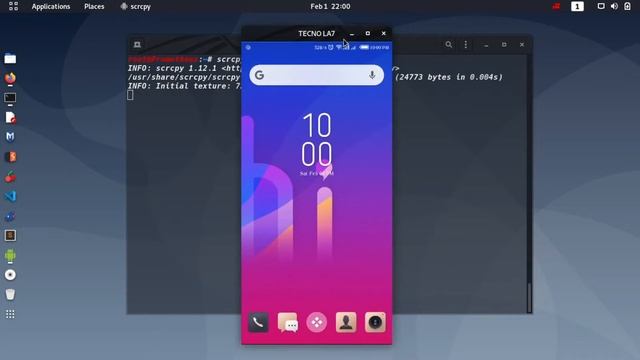Open the Applications menu
Viewport: 640px width, 360px height.
(51, 7)
